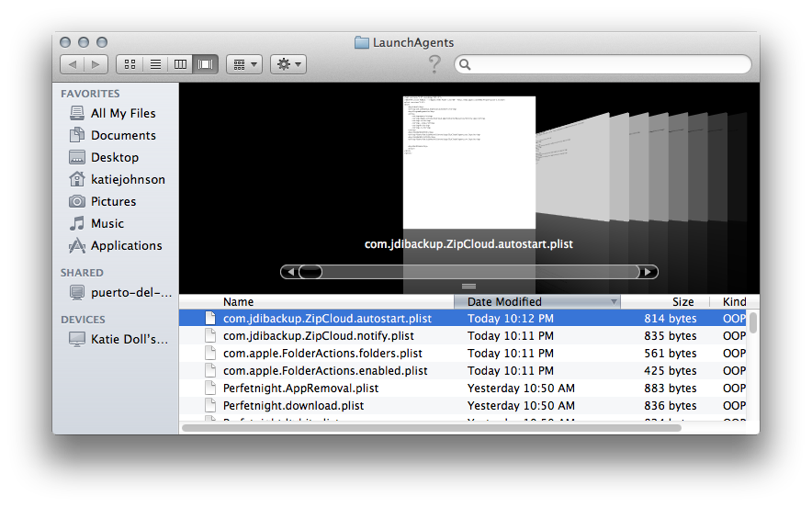Select com.apple.FolderActions.folders.plist file

[322, 354]
